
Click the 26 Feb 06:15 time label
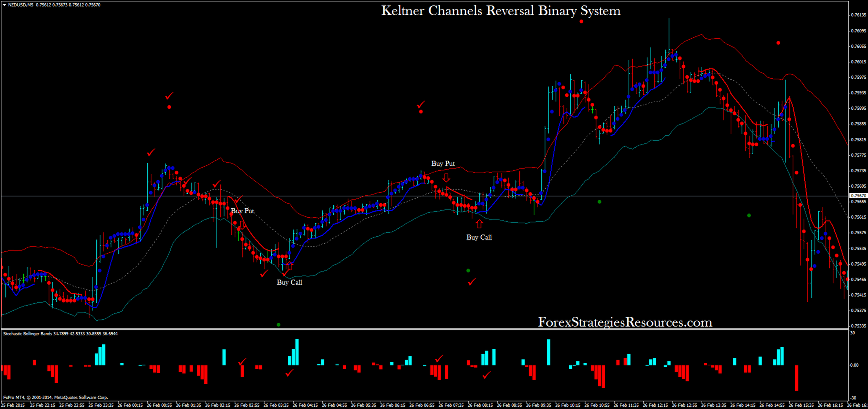393,405
